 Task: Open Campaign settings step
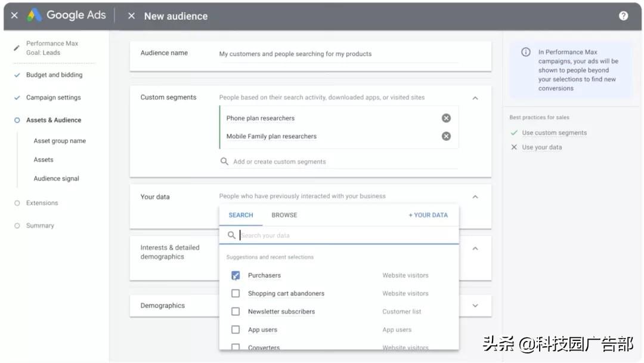[54, 97]
